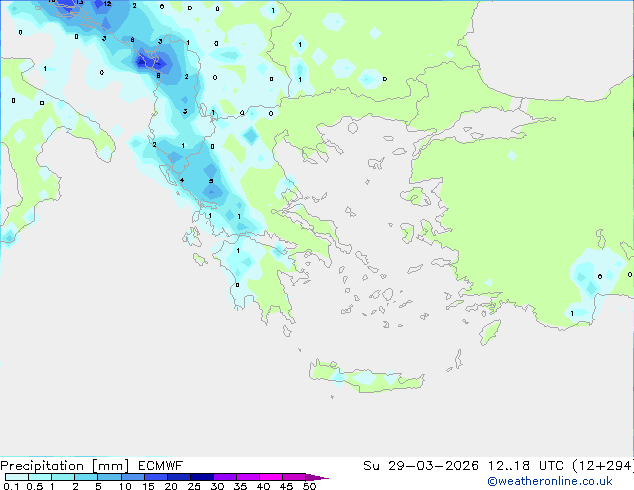The image size is (634, 490).
Task: Click the over-50 mm arrow tip of the legend
Action: 317,477
